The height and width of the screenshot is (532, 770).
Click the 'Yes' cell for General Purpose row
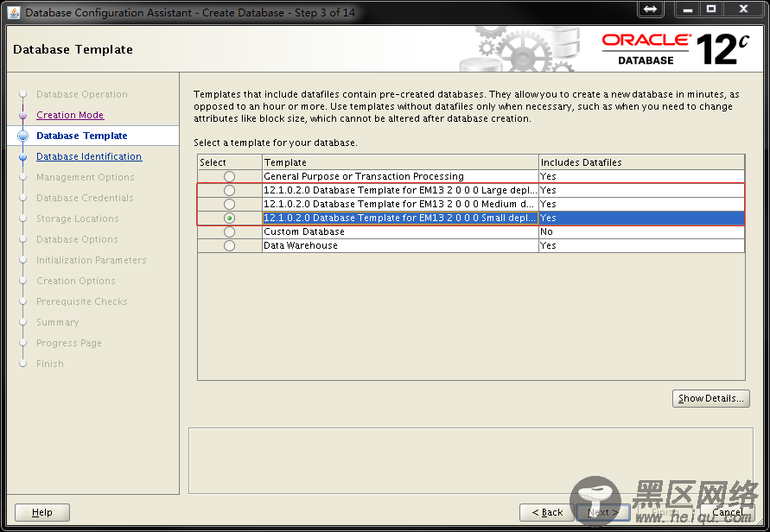641,176
